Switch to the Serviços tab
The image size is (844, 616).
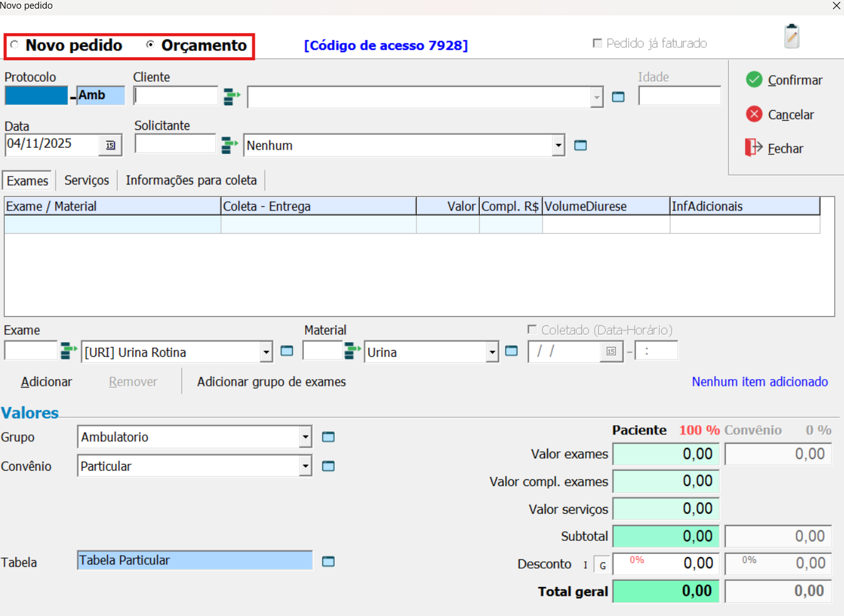(x=87, y=180)
